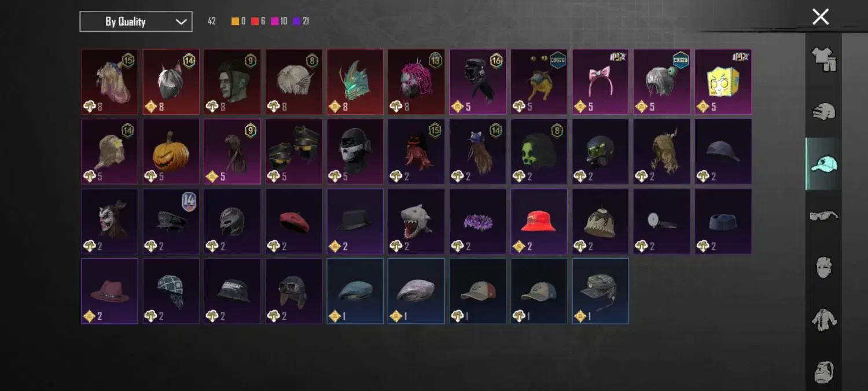Open the outfit set category icon

[x=824, y=59]
